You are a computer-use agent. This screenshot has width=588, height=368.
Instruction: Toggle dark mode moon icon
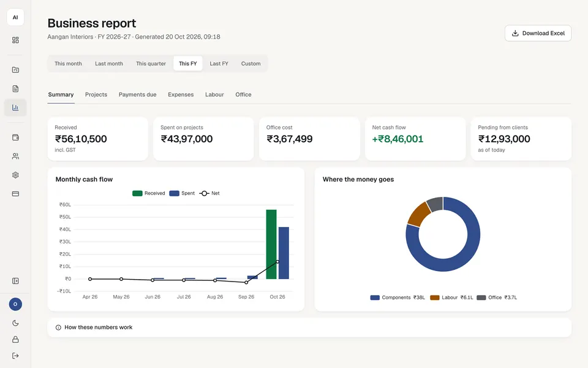(15, 323)
